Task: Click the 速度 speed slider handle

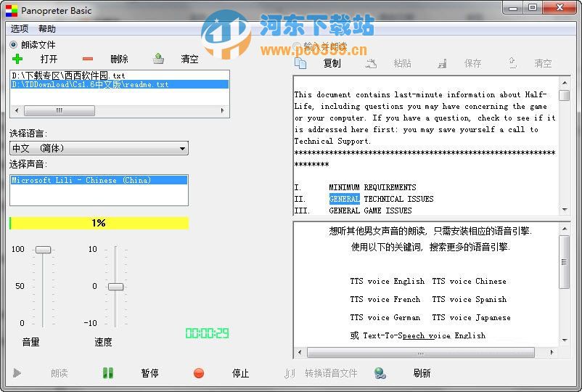Action: point(115,287)
